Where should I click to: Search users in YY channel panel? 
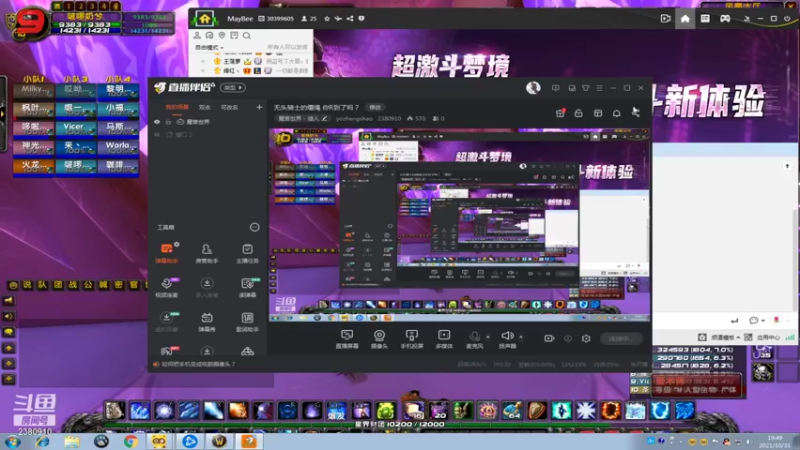click(x=247, y=36)
